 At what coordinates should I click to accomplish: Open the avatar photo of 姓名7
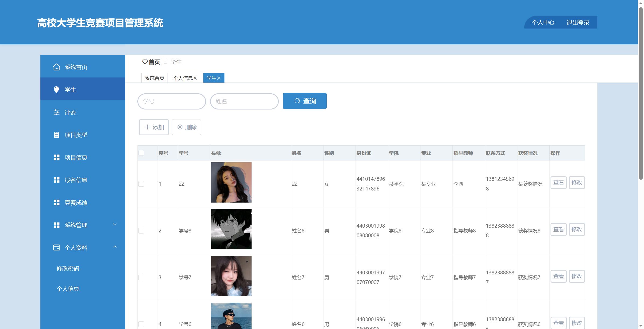231,276
